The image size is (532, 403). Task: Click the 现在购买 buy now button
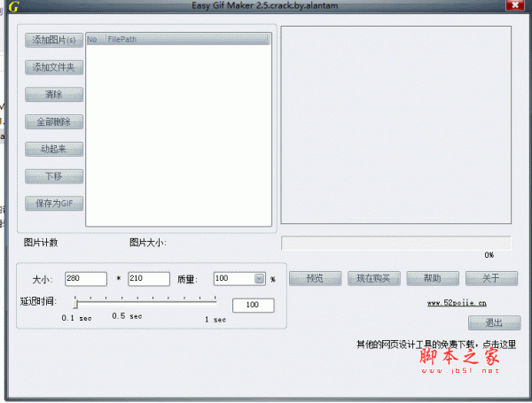374,278
